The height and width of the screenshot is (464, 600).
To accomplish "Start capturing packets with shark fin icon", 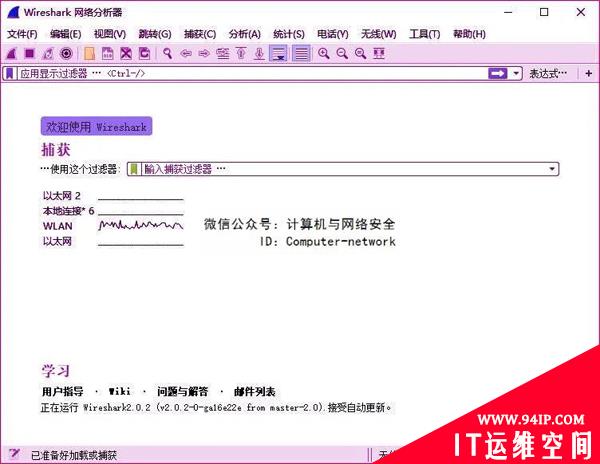I will click(x=11, y=54).
